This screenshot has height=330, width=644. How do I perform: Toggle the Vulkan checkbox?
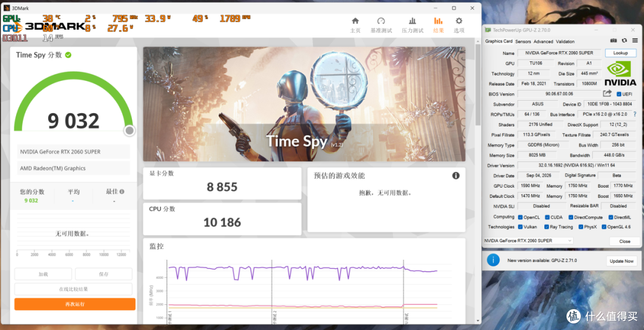pos(520,226)
